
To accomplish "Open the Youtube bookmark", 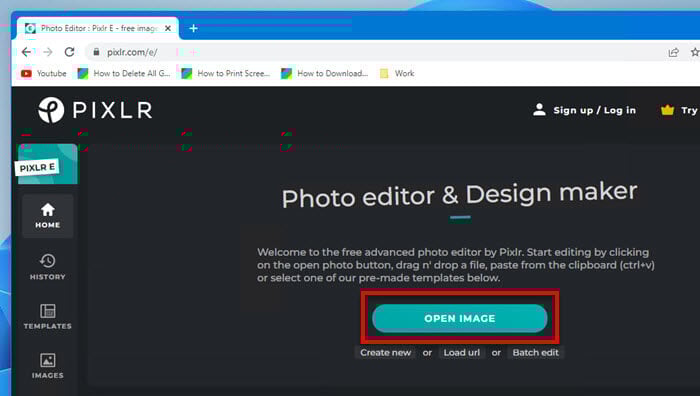I will point(44,73).
